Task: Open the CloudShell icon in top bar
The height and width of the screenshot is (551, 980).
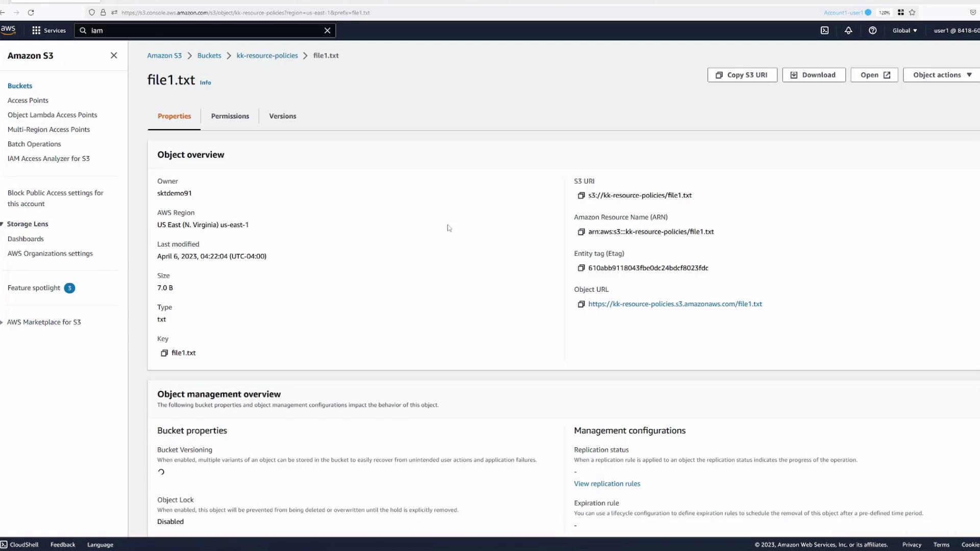Action: click(x=824, y=31)
